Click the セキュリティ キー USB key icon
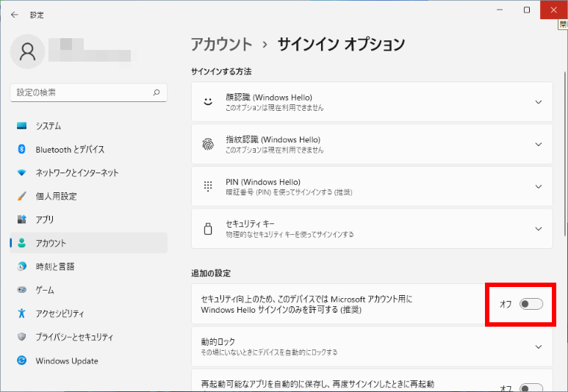Screen dimensions: 568x392 click(x=208, y=229)
